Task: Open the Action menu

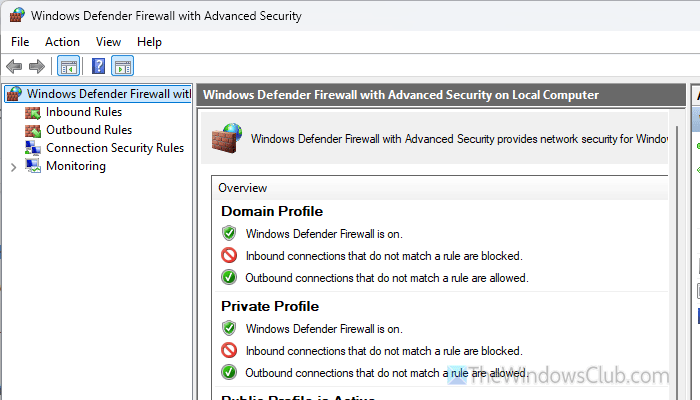Action: 62,42
